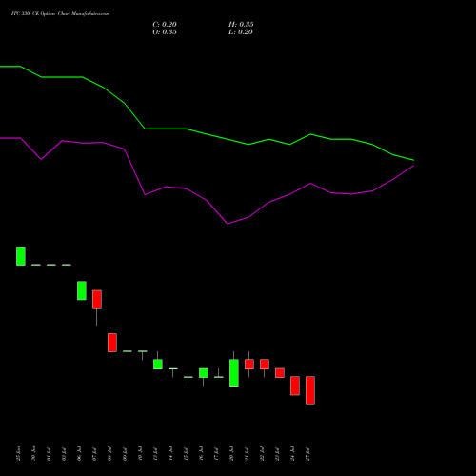Click the '13 Jul' date axis label
The width and height of the screenshot is (476, 476).
point(155,454)
